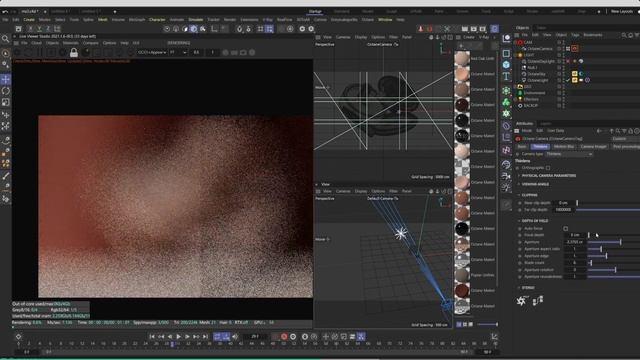Click the camera object icon atop right tool column

click(x=506, y=39)
